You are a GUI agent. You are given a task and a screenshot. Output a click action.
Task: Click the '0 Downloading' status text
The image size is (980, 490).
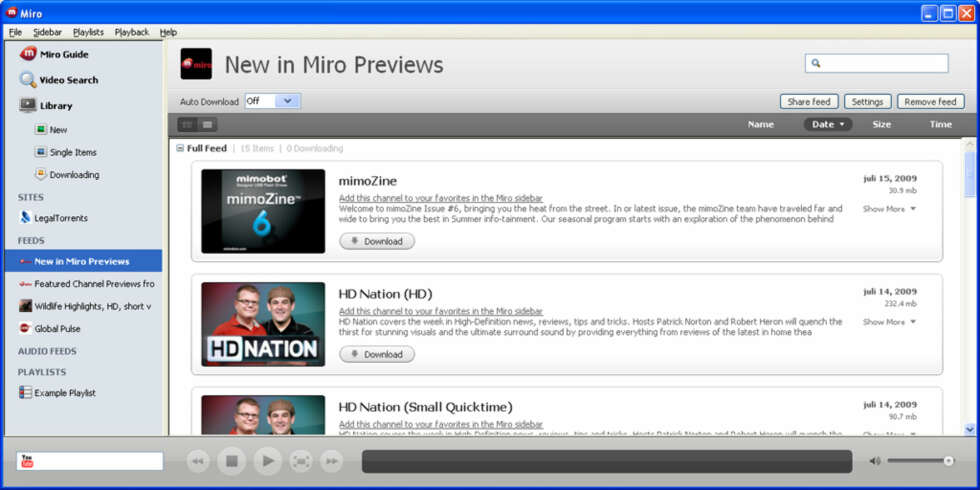coord(315,149)
